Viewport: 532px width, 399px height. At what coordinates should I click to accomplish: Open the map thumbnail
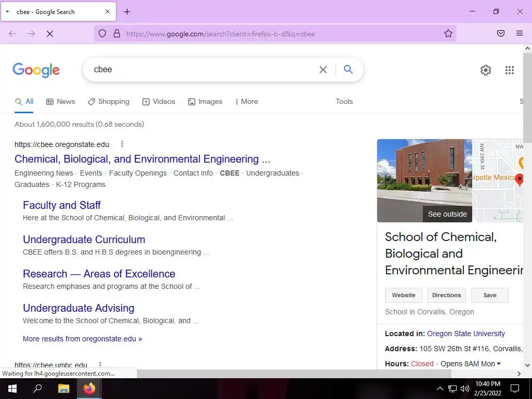click(498, 180)
